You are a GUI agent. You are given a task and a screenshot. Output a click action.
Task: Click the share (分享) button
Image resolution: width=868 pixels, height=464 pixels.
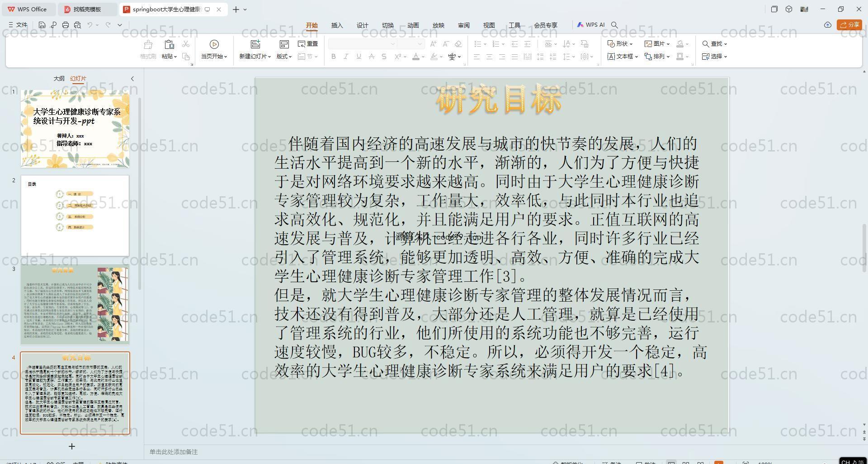click(849, 25)
